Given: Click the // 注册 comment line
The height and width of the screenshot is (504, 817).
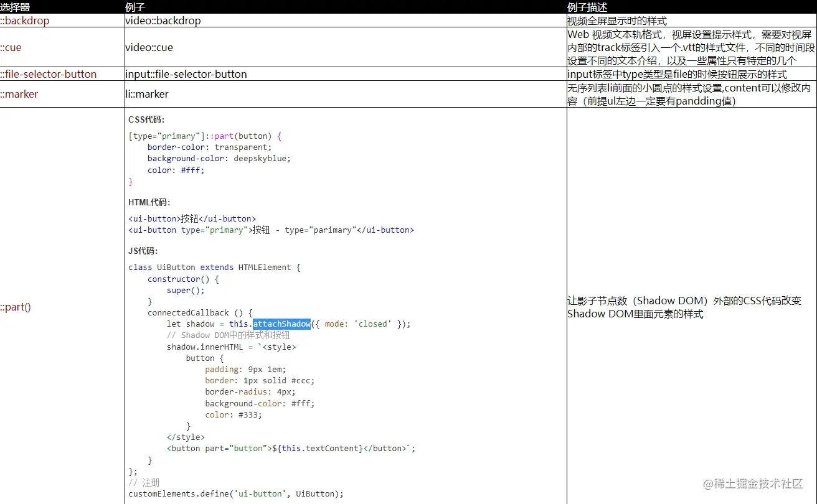Looking at the screenshot, I should coord(144,482).
